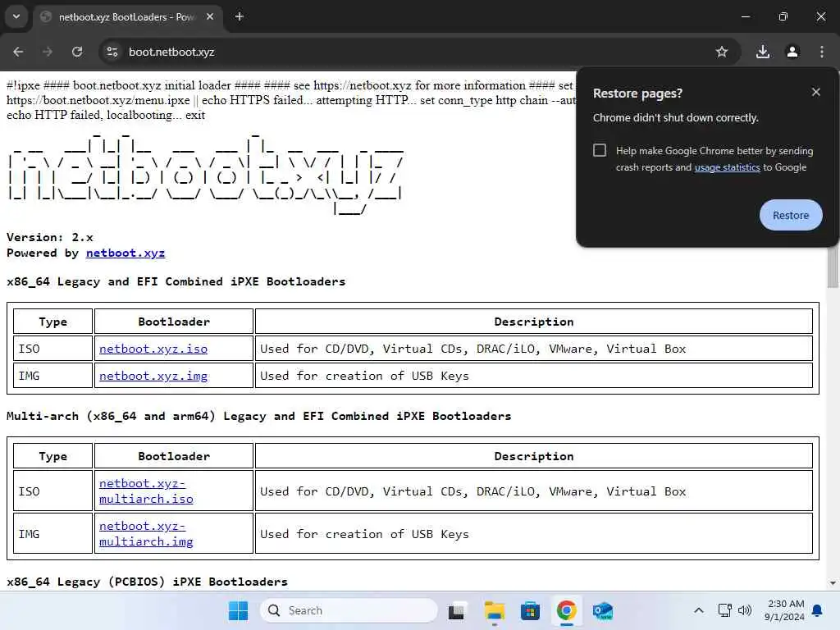The width and height of the screenshot is (840, 630).
Task: Click the forward navigation arrow
Action: 48,52
